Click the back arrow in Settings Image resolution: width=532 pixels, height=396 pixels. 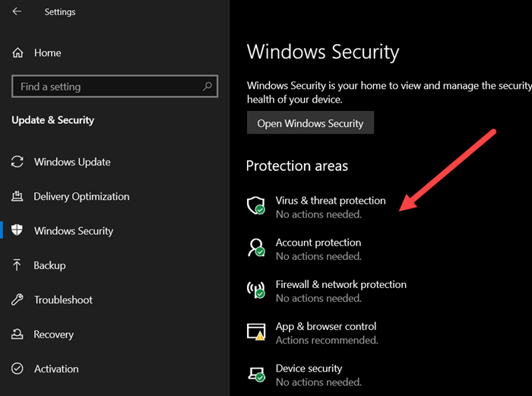17,12
